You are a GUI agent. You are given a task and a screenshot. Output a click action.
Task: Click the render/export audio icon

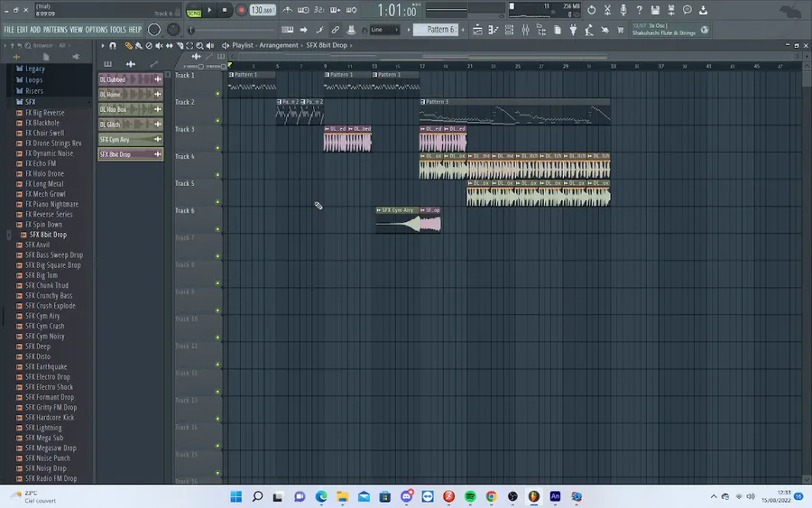[671, 10]
